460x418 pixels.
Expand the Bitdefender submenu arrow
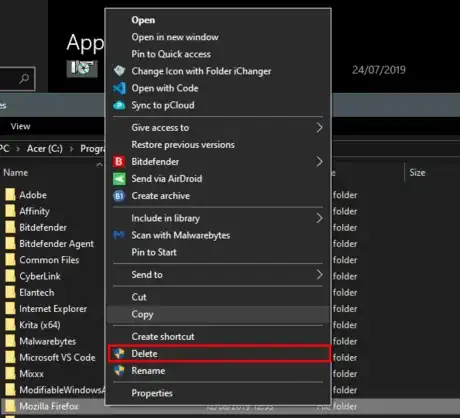pos(319,162)
